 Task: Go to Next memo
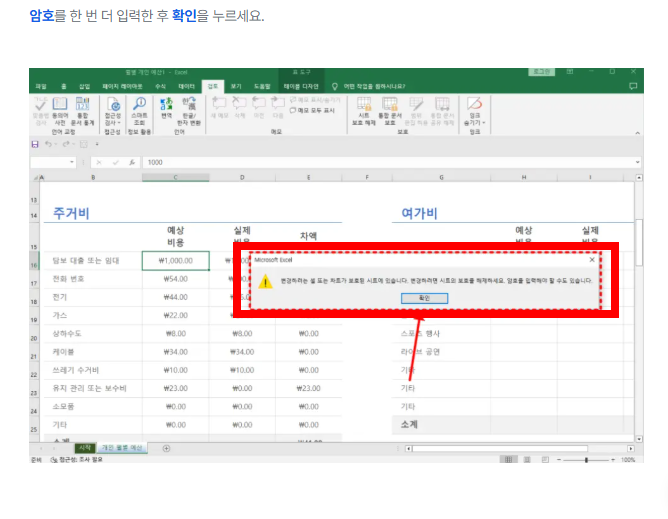tap(278, 103)
